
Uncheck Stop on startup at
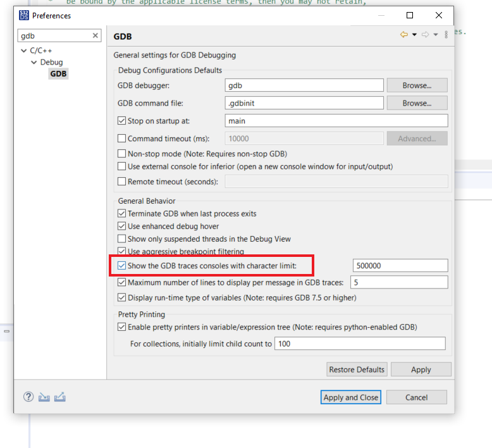pos(122,121)
